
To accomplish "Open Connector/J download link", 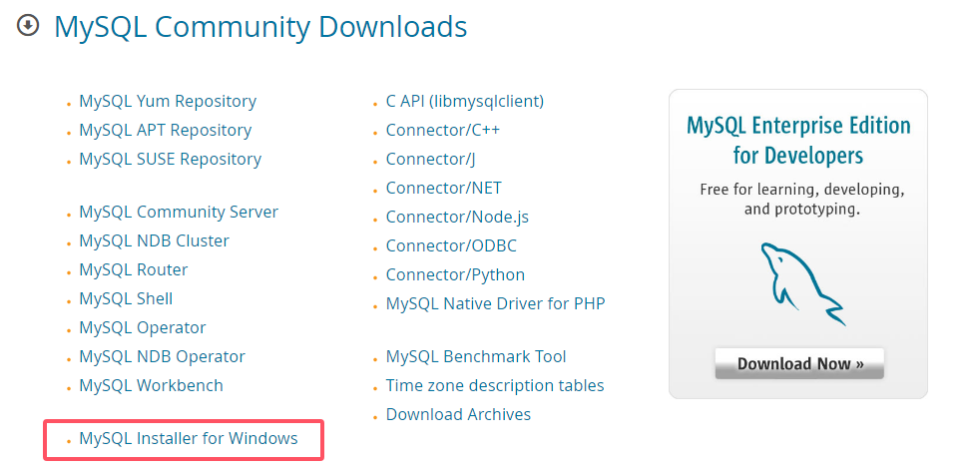I will pos(431,159).
